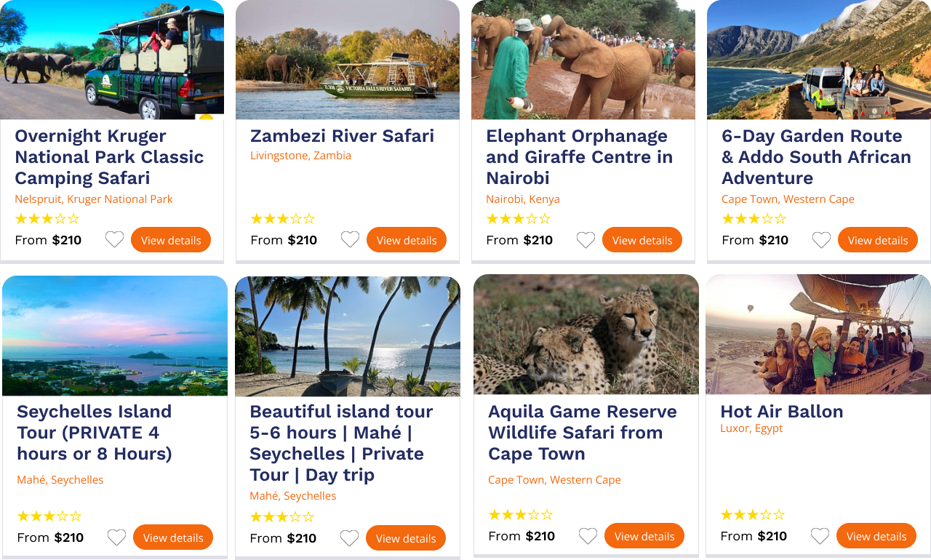Open details for Hot Air Ballon tour

click(x=876, y=536)
